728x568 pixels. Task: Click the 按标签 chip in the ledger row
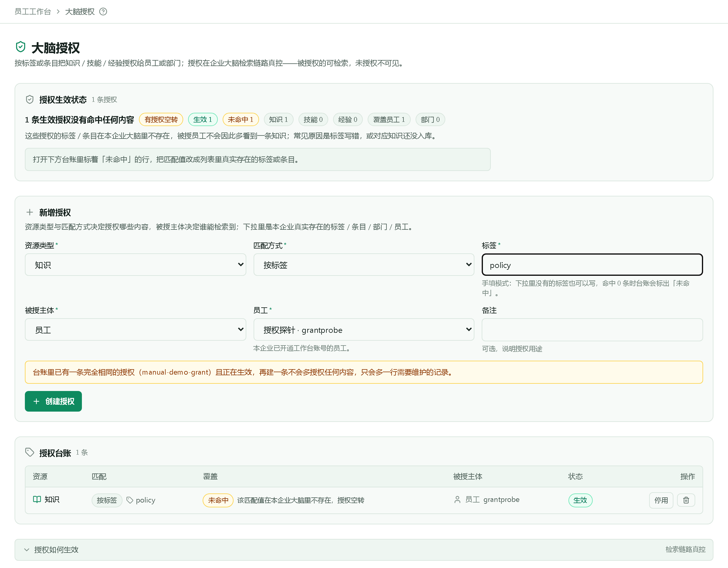click(x=107, y=500)
